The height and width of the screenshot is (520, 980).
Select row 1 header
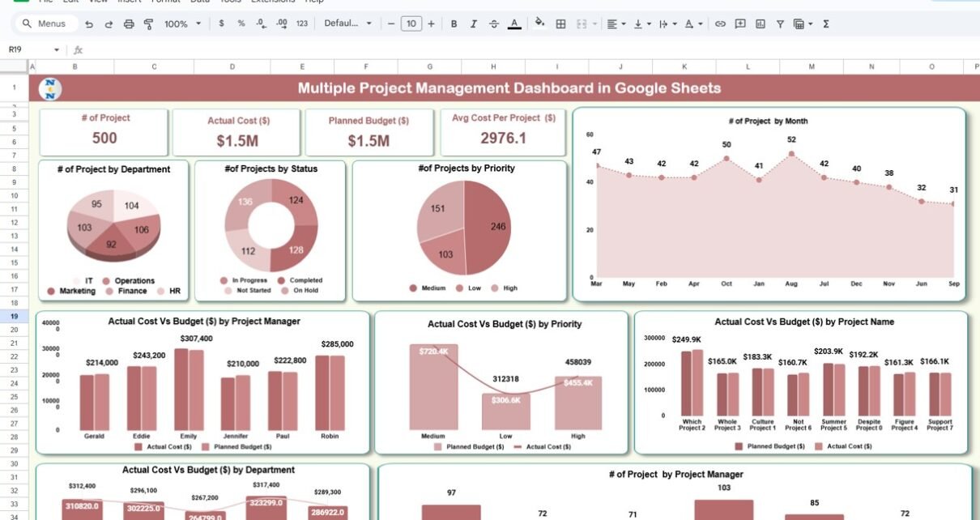[14, 87]
